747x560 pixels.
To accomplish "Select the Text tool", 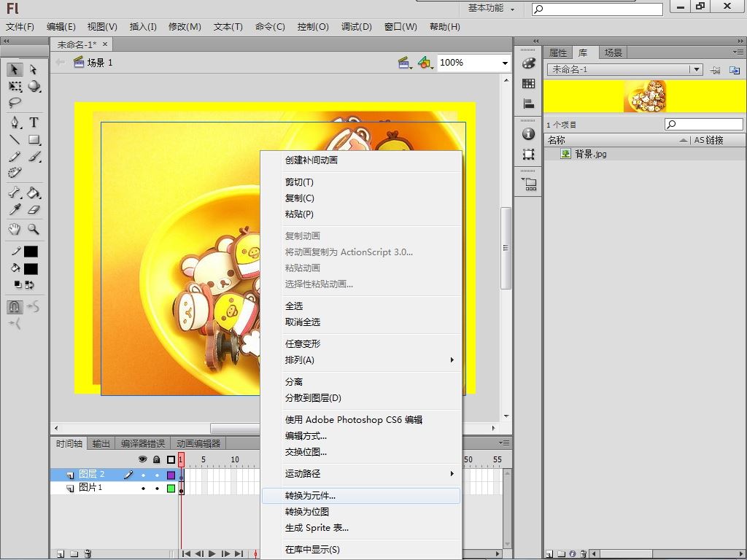I will tap(34, 122).
